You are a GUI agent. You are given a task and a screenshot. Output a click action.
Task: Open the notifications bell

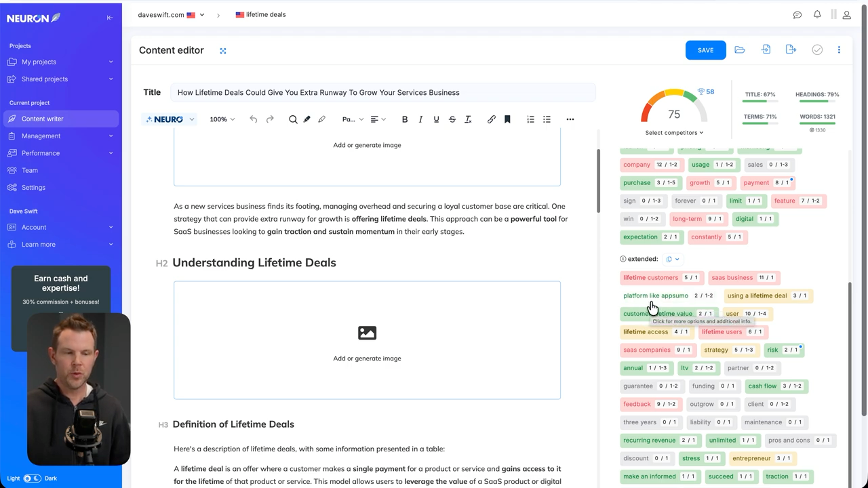point(817,15)
